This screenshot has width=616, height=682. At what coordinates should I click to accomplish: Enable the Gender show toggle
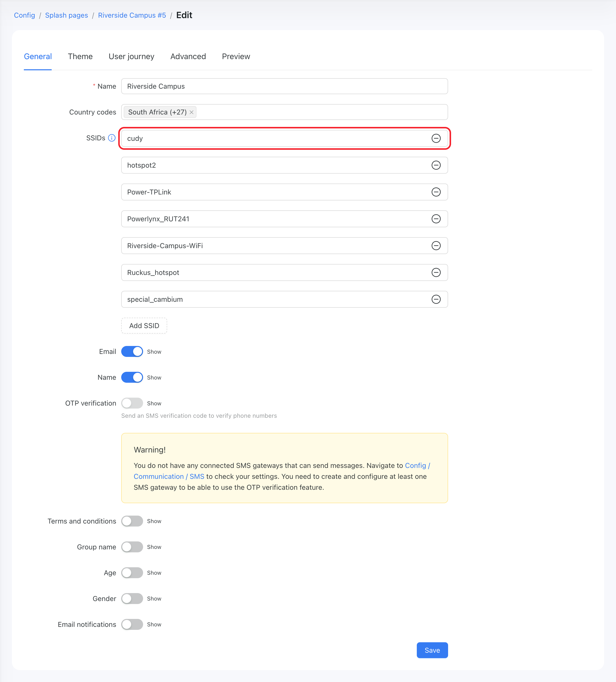pyautogui.click(x=132, y=599)
